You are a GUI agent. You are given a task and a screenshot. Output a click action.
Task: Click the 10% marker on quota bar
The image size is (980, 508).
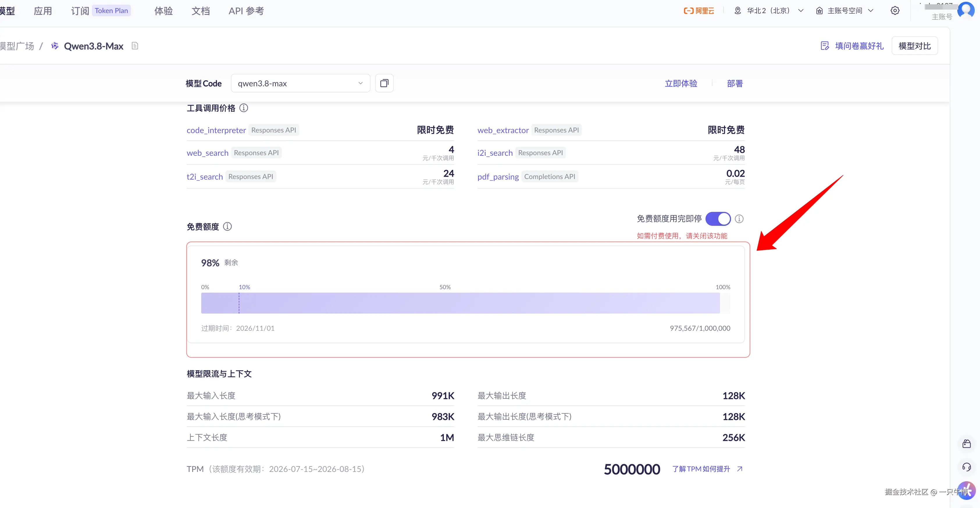(x=244, y=287)
